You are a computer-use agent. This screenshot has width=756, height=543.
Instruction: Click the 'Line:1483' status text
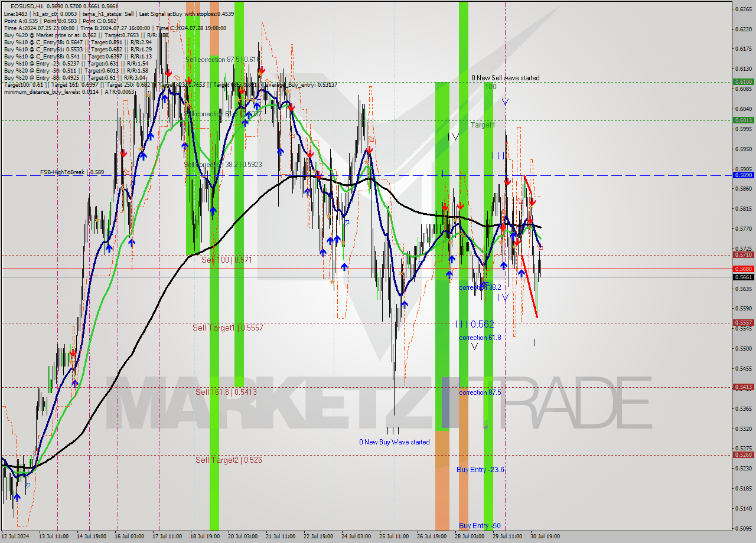[15, 14]
